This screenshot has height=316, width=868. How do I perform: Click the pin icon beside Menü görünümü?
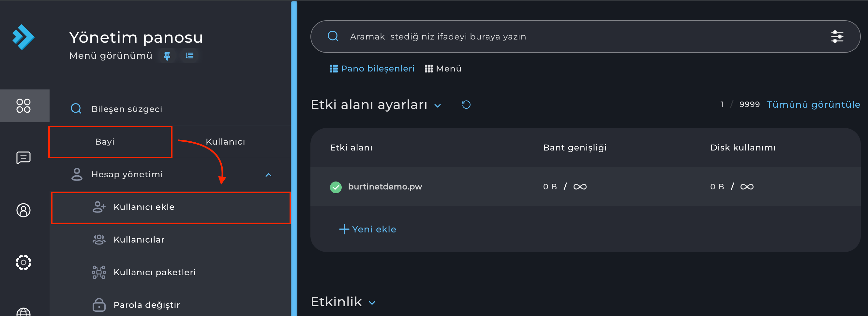pyautogui.click(x=167, y=56)
